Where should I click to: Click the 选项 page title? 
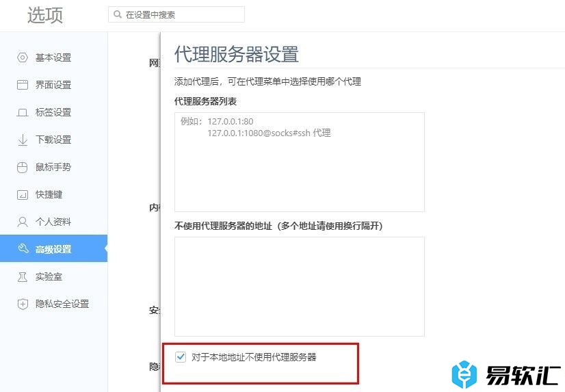[x=45, y=15]
